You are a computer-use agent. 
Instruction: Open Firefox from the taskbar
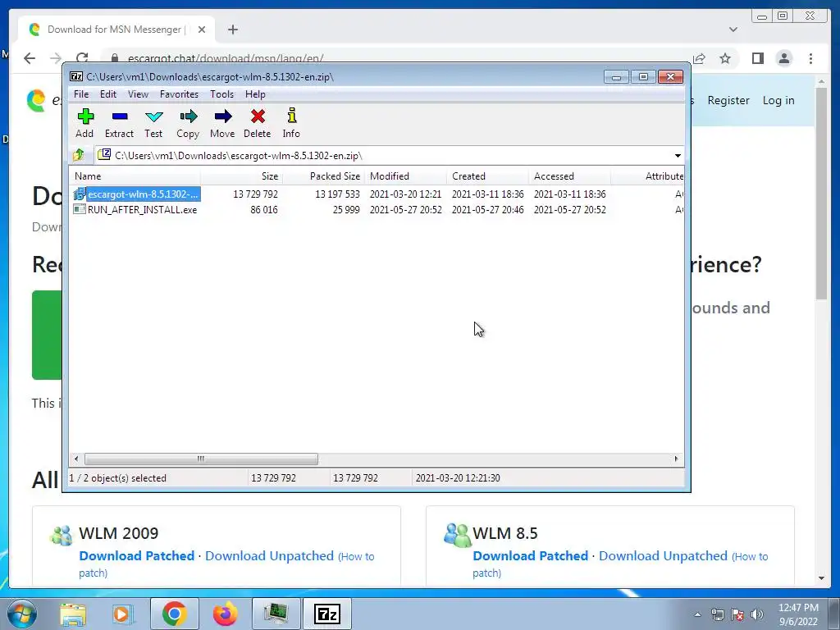point(225,614)
